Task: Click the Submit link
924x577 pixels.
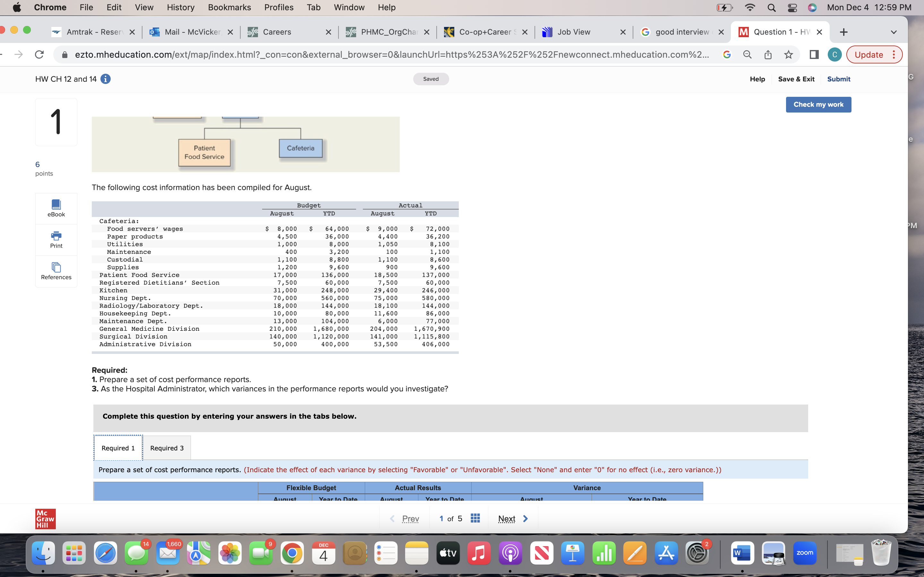Action: tap(838, 79)
